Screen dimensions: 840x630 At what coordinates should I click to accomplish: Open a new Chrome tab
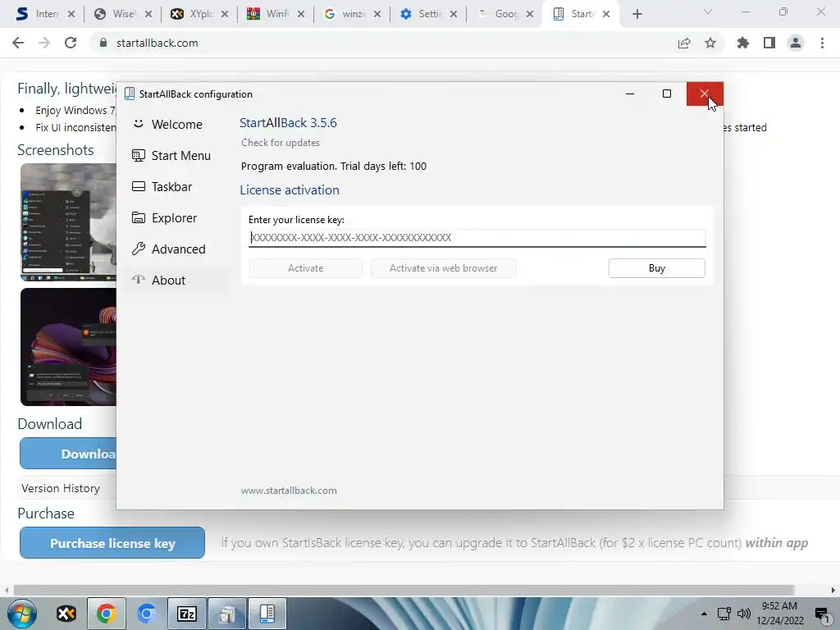(637, 15)
